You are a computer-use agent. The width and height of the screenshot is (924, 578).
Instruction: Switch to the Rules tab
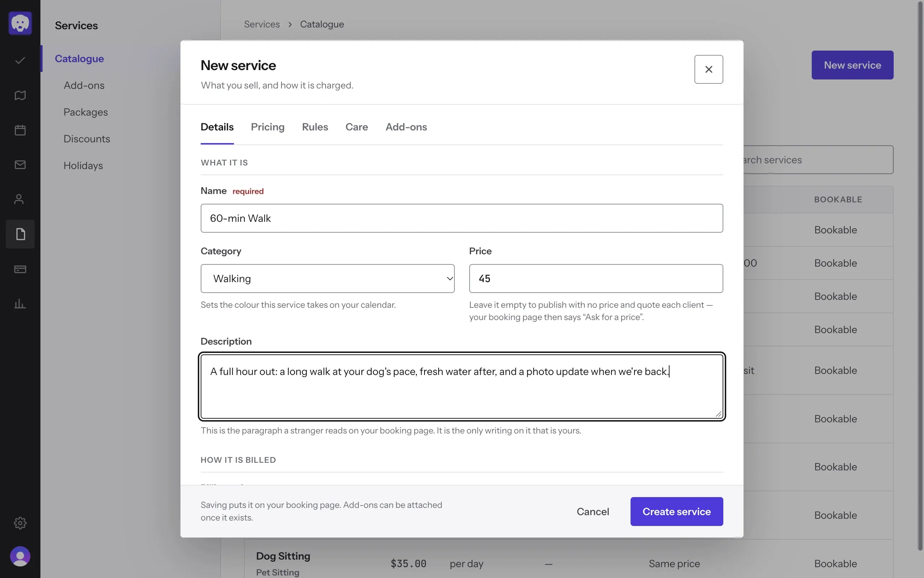pyautogui.click(x=315, y=127)
